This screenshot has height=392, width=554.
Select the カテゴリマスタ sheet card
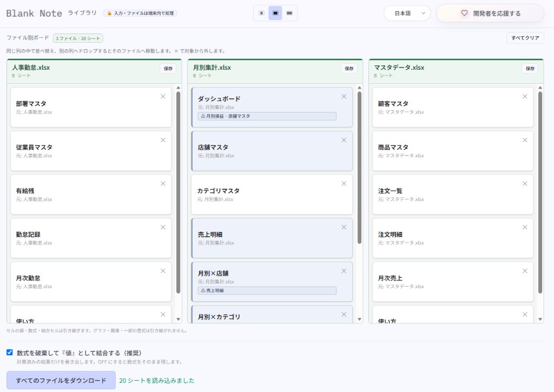click(272, 195)
